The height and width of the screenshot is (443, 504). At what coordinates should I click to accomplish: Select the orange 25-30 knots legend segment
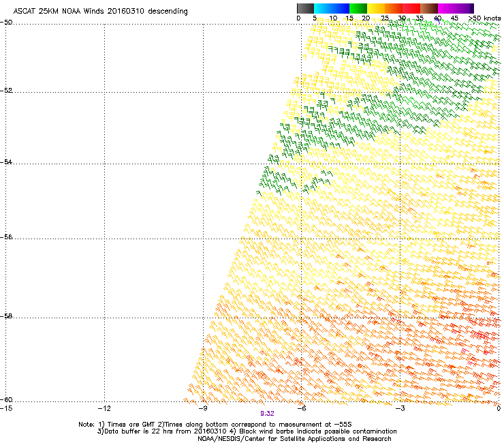tap(394, 8)
